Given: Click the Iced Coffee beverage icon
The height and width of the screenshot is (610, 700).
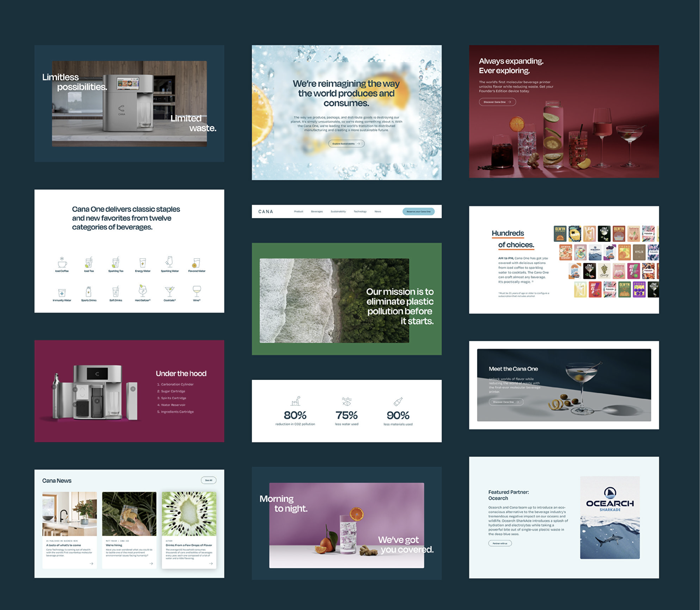Looking at the screenshot, I should pos(62,263).
